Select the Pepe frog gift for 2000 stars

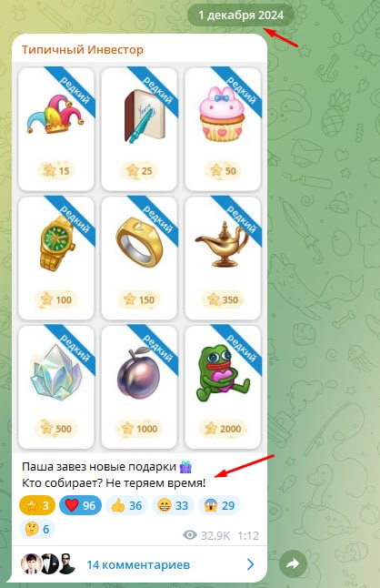[223, 387]
